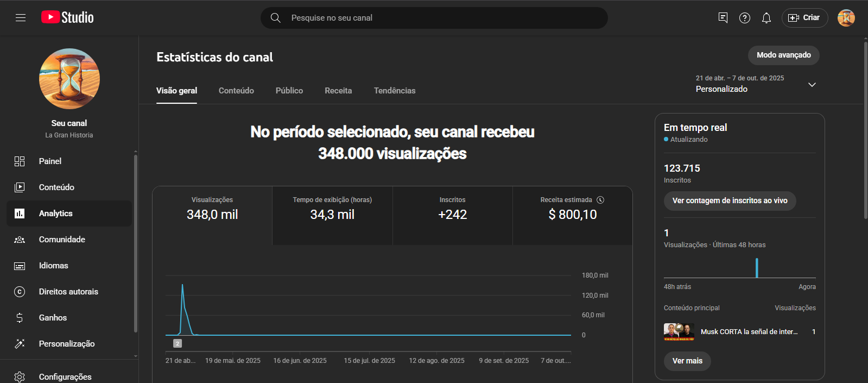This screenshot has height=383, width=868.
Task: Switch to the Conteúdo analytics tab
Action: coord(236,91)
